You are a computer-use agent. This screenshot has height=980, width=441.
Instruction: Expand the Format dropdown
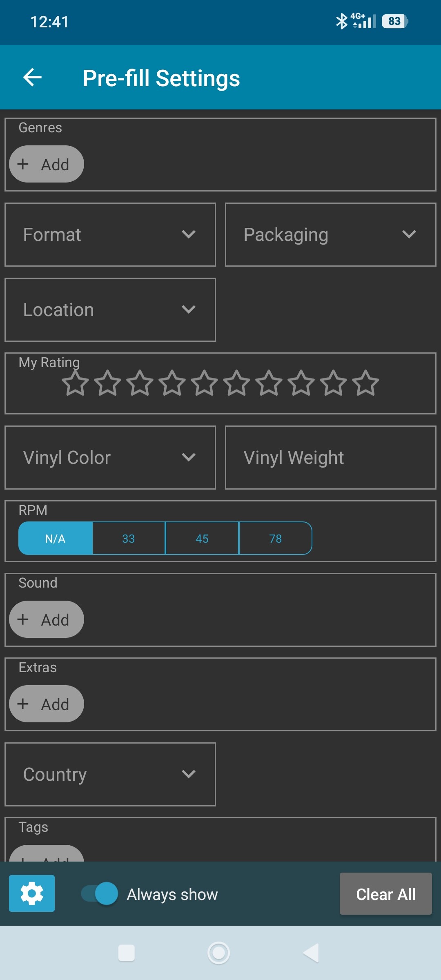(x=110, y=235)
